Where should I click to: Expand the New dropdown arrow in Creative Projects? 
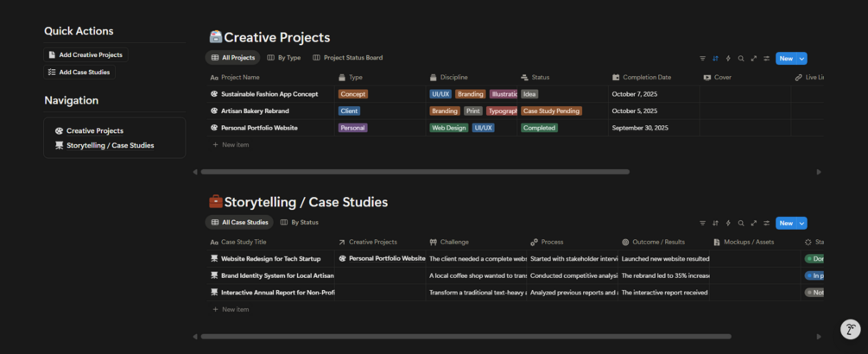802,59
